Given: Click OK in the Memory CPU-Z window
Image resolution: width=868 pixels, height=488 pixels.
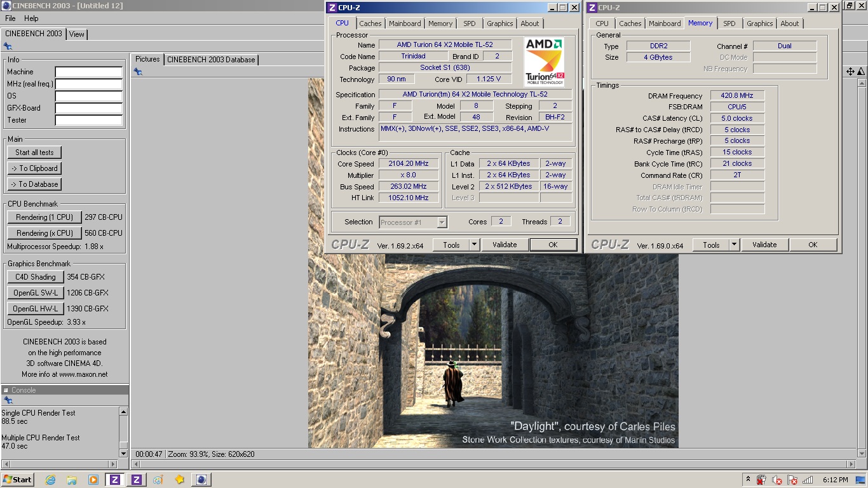Looking at the screenshot, I should pyautogui.click(x=813, y=245).
